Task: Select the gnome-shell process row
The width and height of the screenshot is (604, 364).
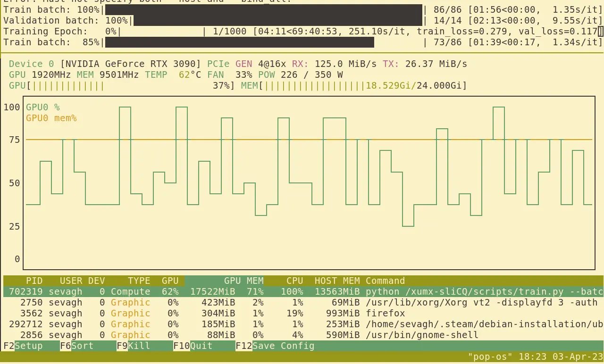Action: [x=302, y=335]
